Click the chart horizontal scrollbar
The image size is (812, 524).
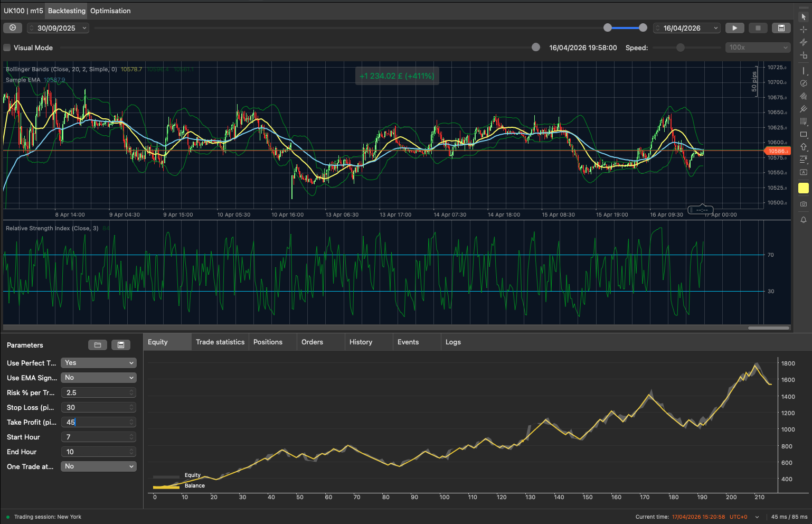(768, 328)
